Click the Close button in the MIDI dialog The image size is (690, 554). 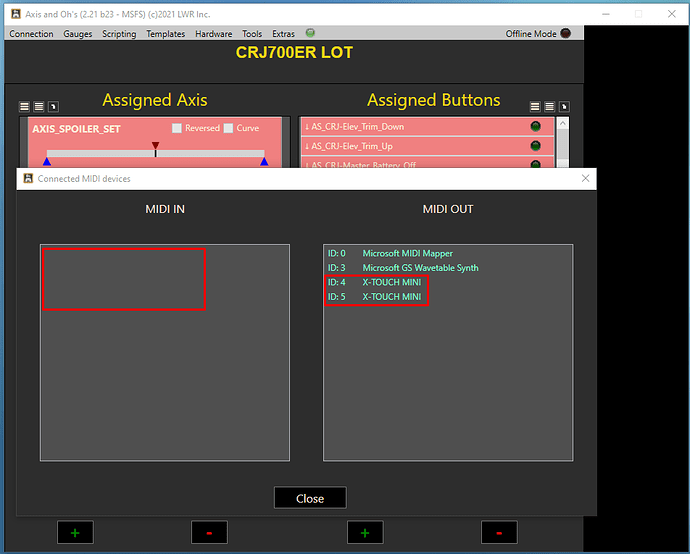310,498
